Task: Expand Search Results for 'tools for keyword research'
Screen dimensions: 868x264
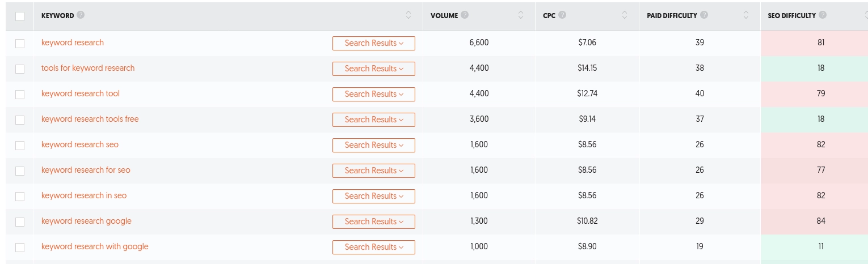Action: coord(374,69)
